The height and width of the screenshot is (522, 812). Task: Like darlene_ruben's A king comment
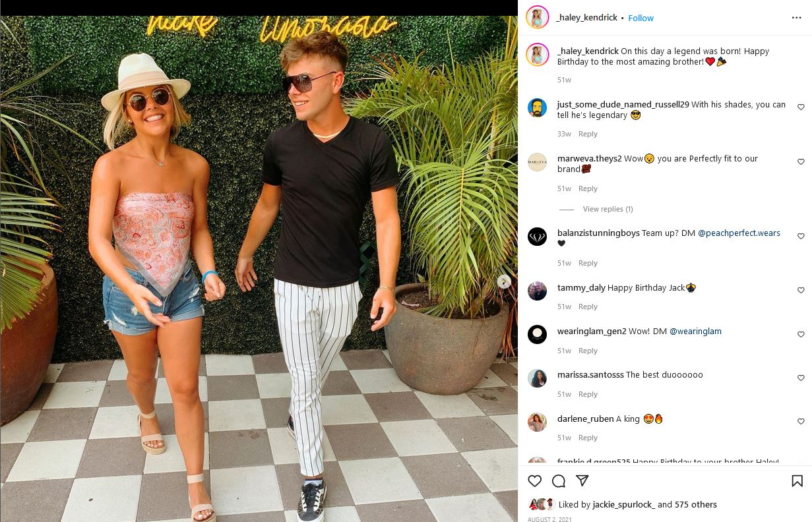tap(801, 421)
